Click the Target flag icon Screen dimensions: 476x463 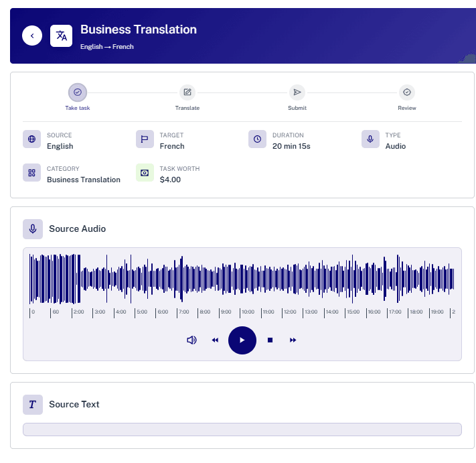[145, 139]
